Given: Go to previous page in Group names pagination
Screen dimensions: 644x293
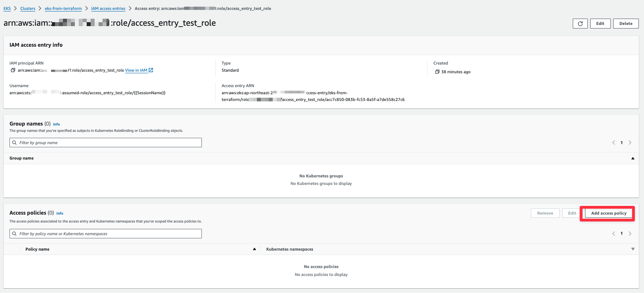Looking at the screenshot, I should point(614,143).
